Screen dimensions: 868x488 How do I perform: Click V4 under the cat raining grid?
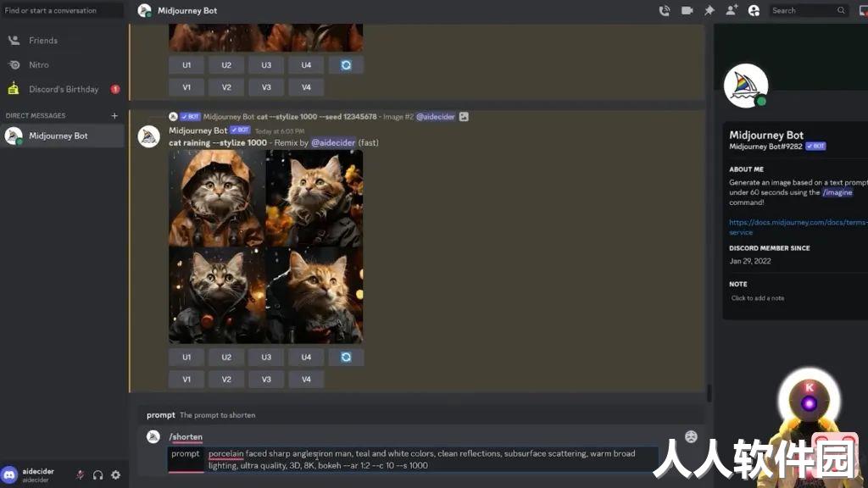pyautogui.click(x=306, y=380)
